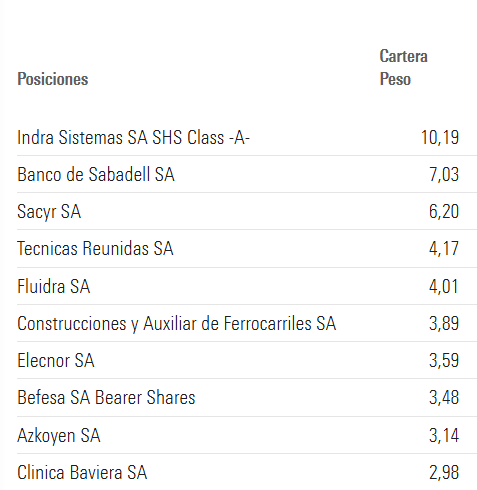
Task: Select Banco de Sabadell SA position
Action: coord(96,174)
